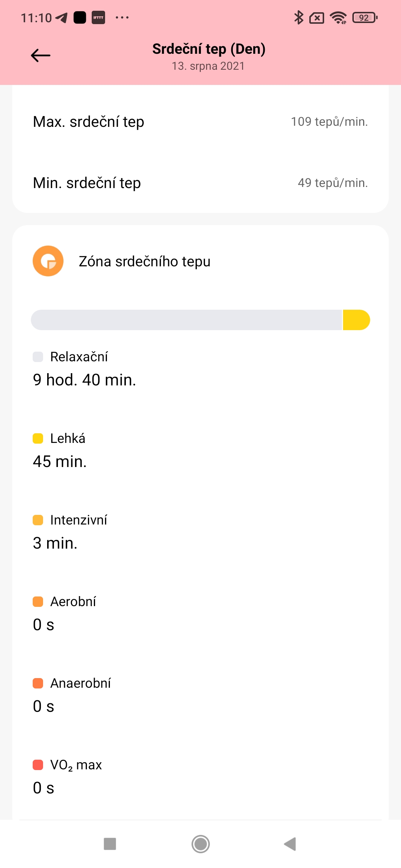
Task: Tap the battery indicator showing 92
Action: (365, 17)
